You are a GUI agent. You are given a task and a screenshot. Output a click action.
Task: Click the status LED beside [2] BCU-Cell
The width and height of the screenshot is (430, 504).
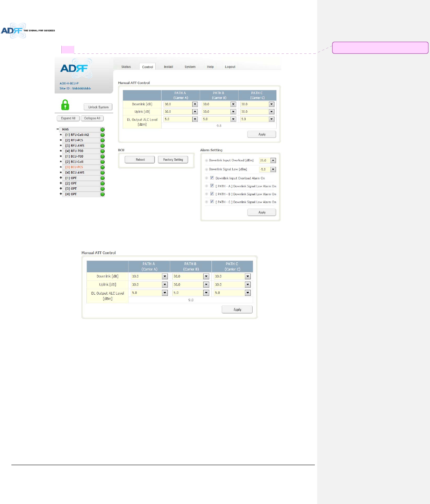[102, 162]
